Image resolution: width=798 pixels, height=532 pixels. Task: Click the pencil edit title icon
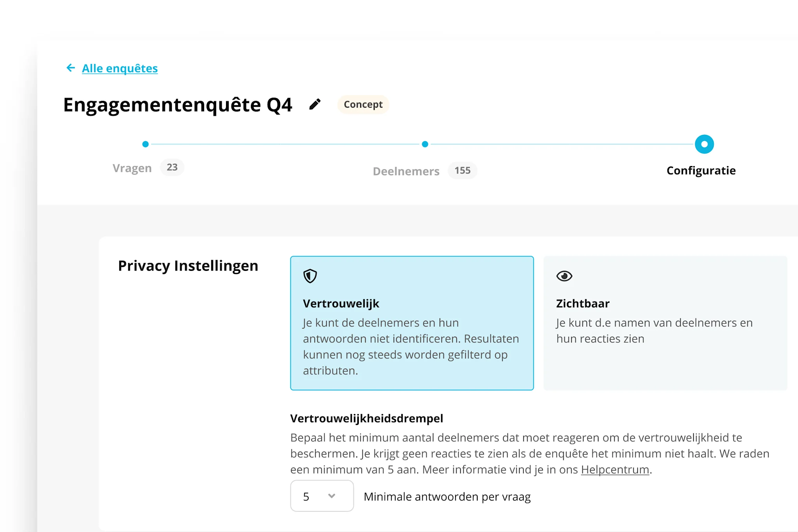point(315,104)
